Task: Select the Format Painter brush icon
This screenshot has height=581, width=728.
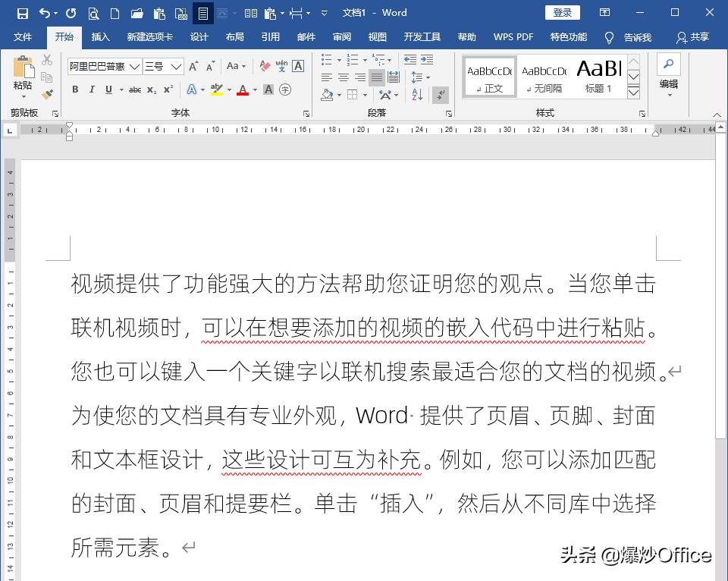Action: point(45,95)
